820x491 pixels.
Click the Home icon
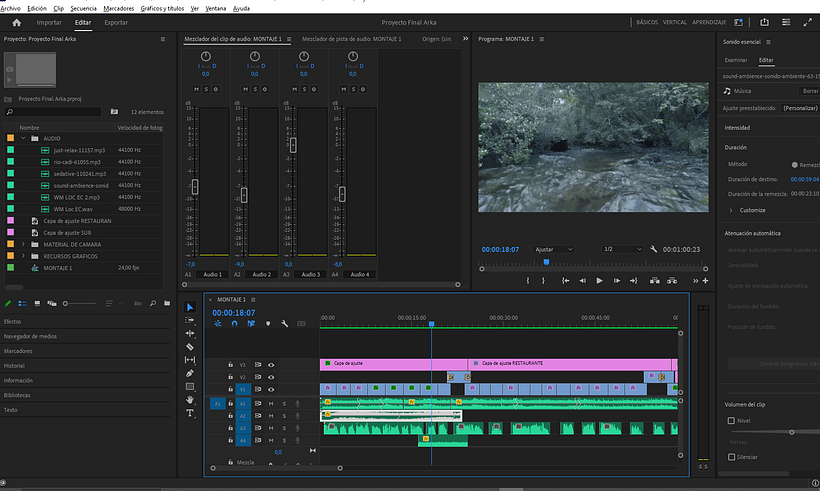(x=17, y=22)
